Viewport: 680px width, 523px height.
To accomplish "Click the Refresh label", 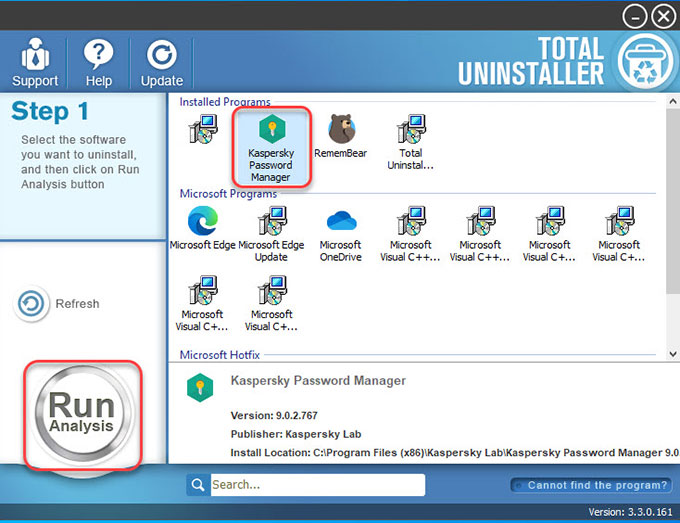I will pos(77,304).
